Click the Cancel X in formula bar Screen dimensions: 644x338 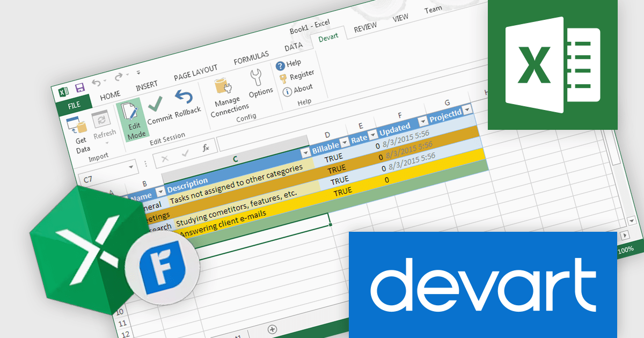pos(165,158)
